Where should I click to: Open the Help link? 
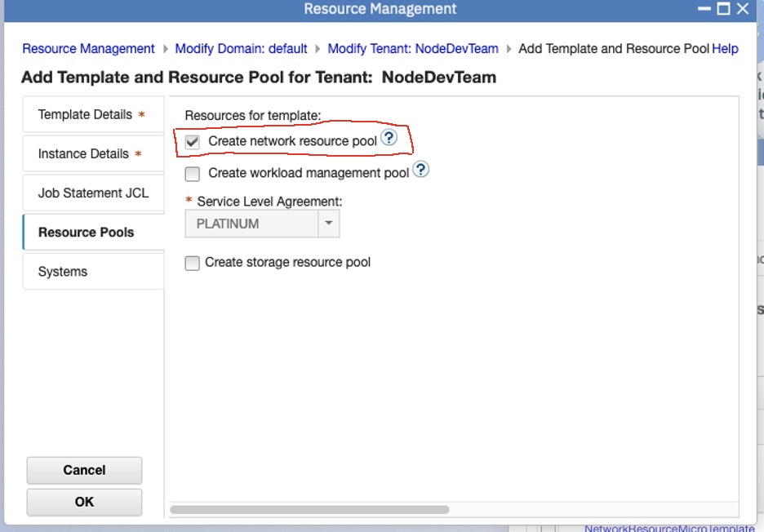click(726, 48)
